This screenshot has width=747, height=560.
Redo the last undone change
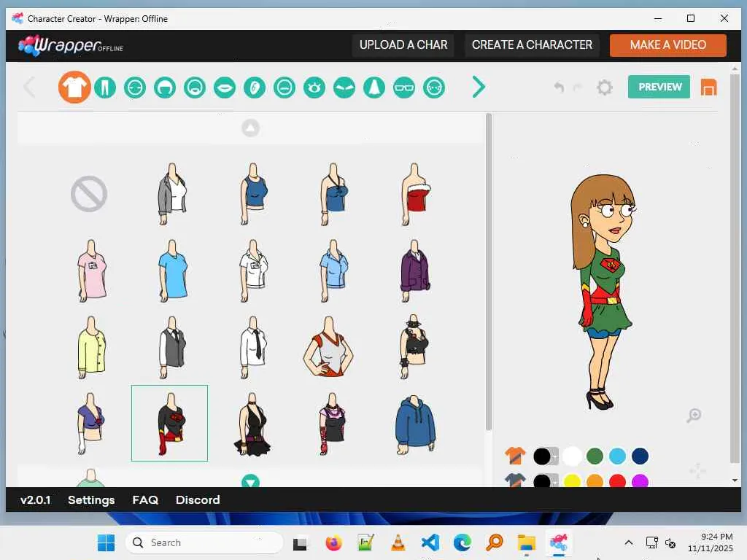coord(578,87)
